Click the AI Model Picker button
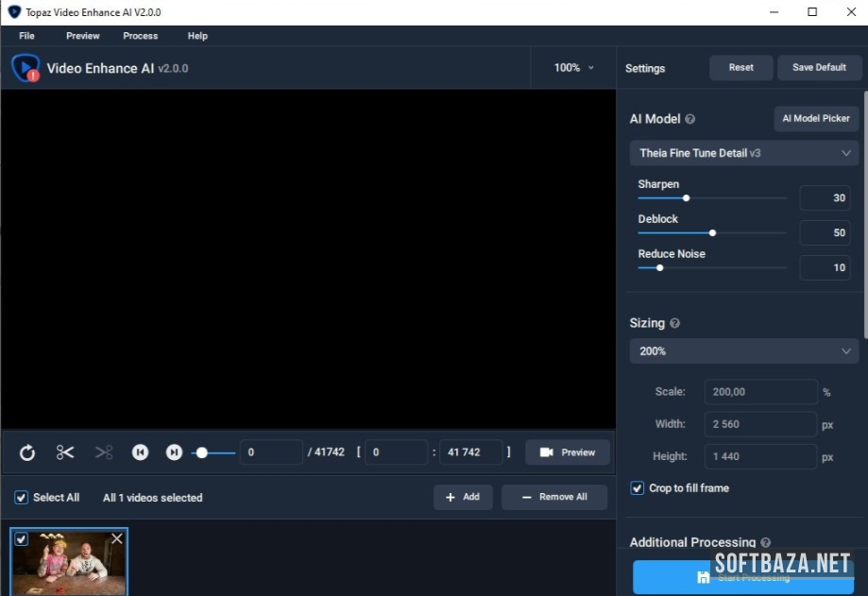This screenshot has height=596, width=868. [x=816, y=119]
